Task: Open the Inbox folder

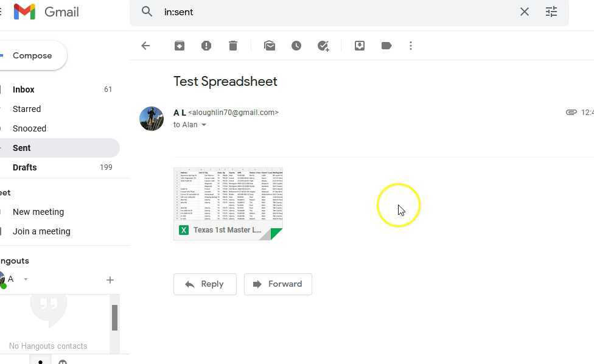Action: pos(24,89)
